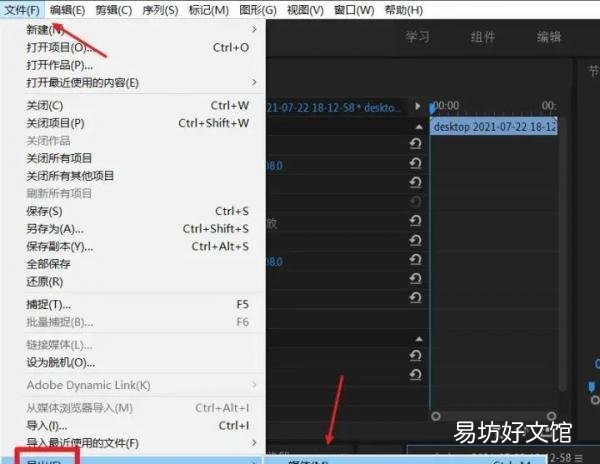Click the second blue 08.0 value
The image size is (600, 464).
(275, 262)
